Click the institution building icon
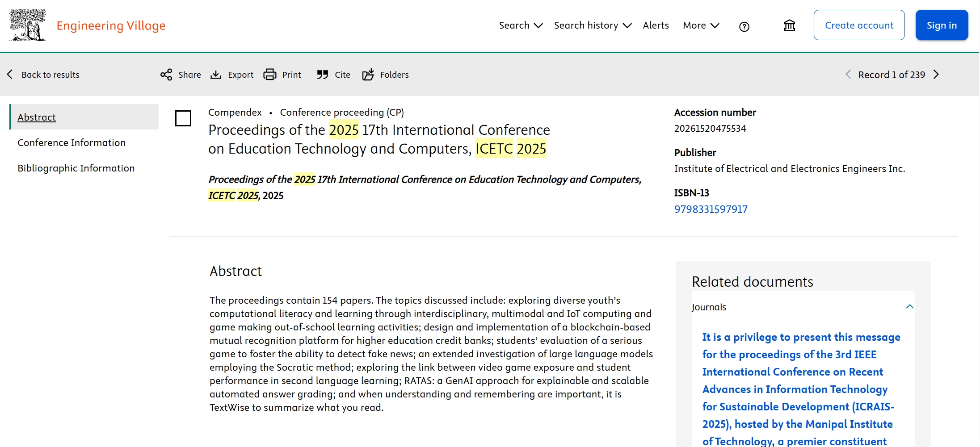This screenshot has width=980, height=447. click(789, 26)
